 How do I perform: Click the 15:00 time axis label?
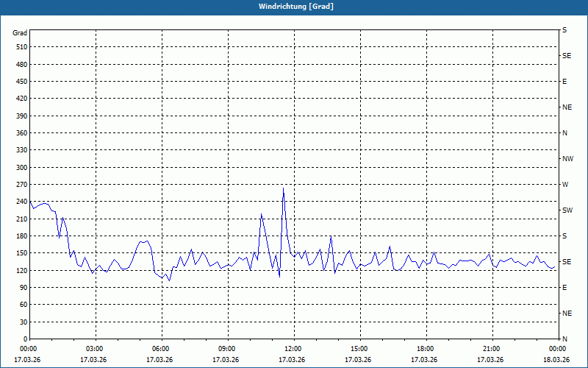coord(359,349)
